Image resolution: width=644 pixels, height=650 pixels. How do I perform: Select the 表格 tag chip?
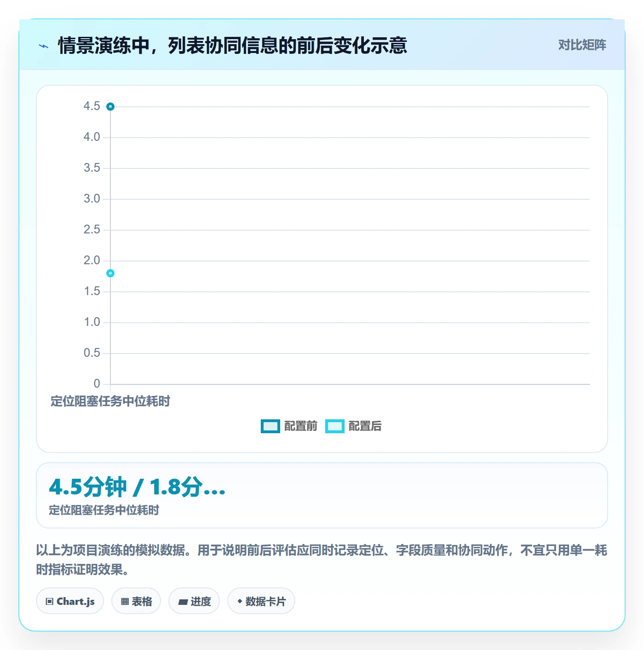136,601
